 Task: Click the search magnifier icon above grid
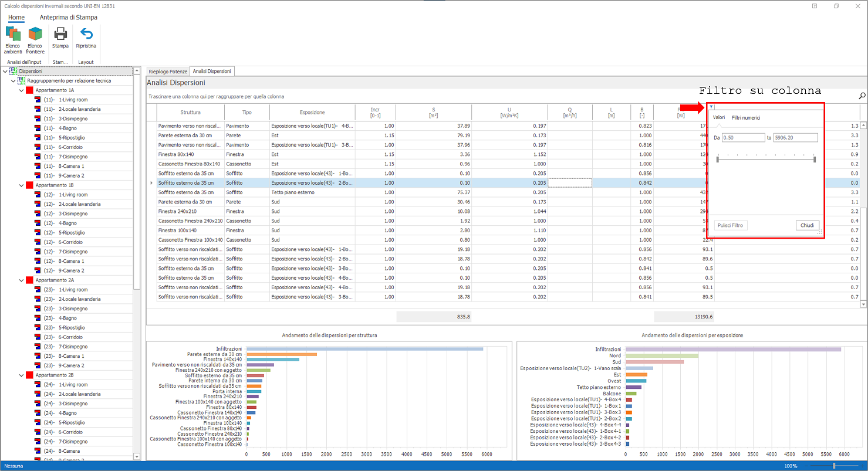(x=862, y=96)
